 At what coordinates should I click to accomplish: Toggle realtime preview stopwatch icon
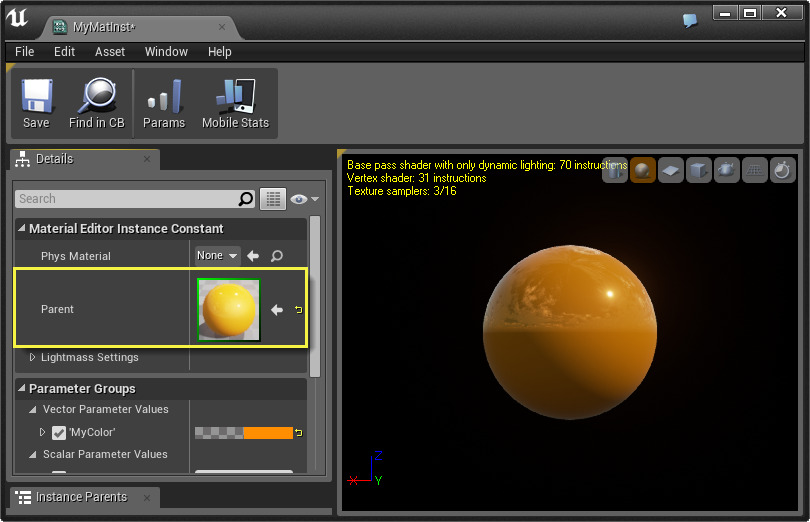pyautogui.click(x=782, y=171)
